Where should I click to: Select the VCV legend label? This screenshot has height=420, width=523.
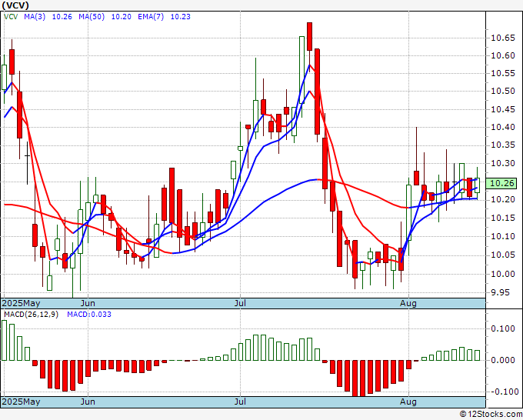tap(11, 17)
